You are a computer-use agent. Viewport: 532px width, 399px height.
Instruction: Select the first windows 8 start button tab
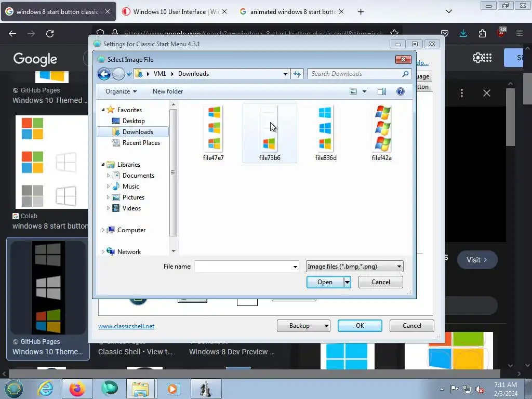tap(58, 12)
